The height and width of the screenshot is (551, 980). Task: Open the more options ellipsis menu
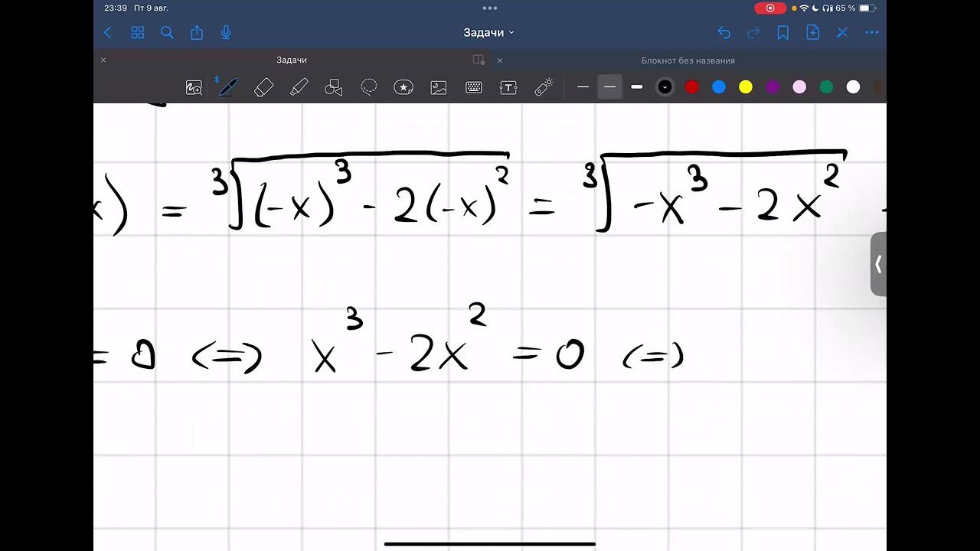click(871, 33)
